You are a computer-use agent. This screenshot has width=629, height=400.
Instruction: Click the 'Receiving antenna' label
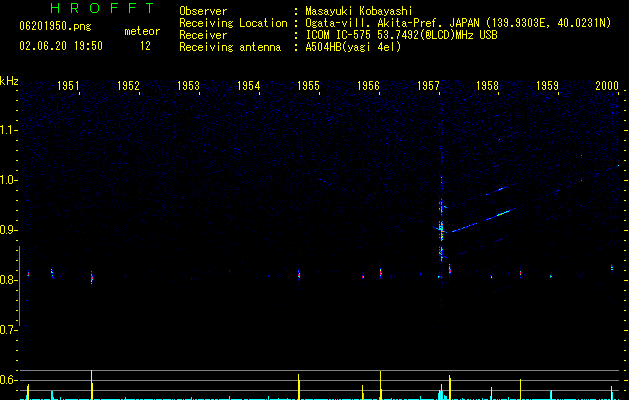tap(230, 47)
